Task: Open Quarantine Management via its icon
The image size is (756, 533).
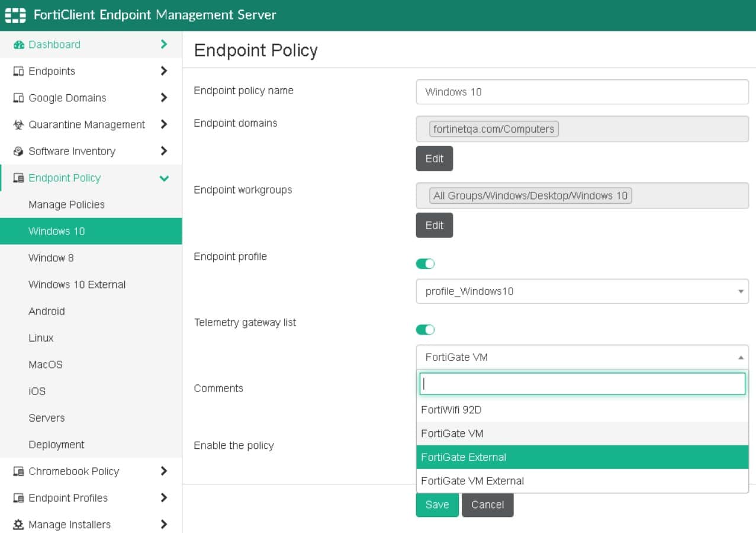Action: (18, 124)
